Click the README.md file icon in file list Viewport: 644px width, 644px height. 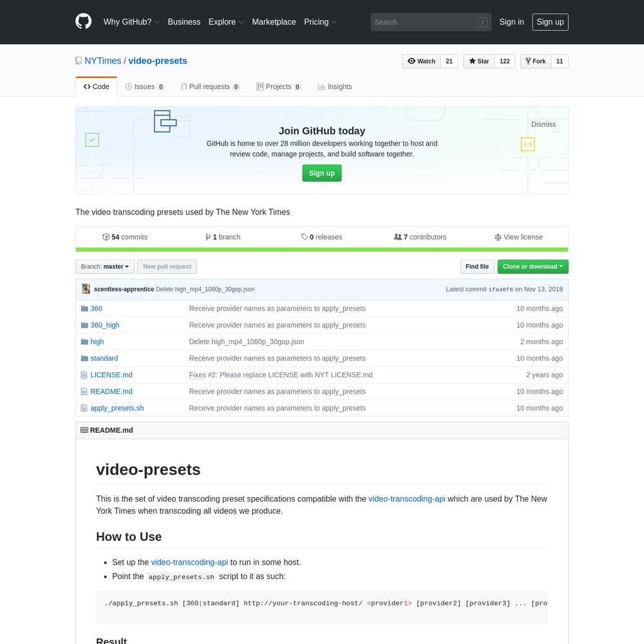click(84, 392)
